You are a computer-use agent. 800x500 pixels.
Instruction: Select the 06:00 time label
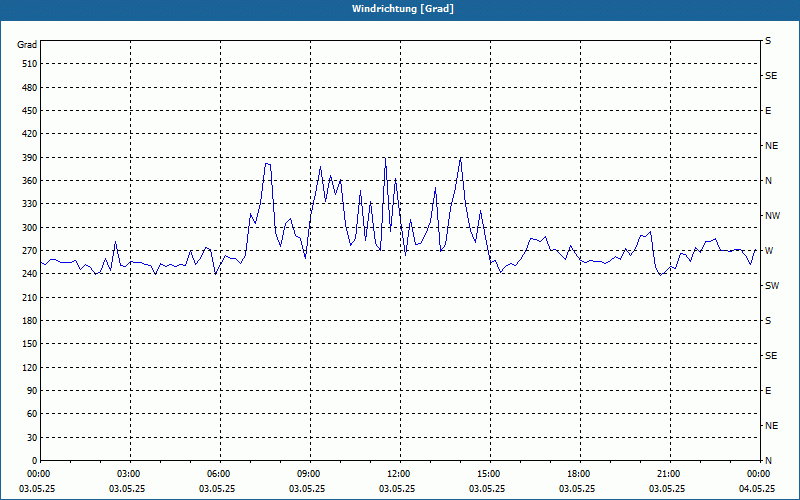[x=218, y=474]
